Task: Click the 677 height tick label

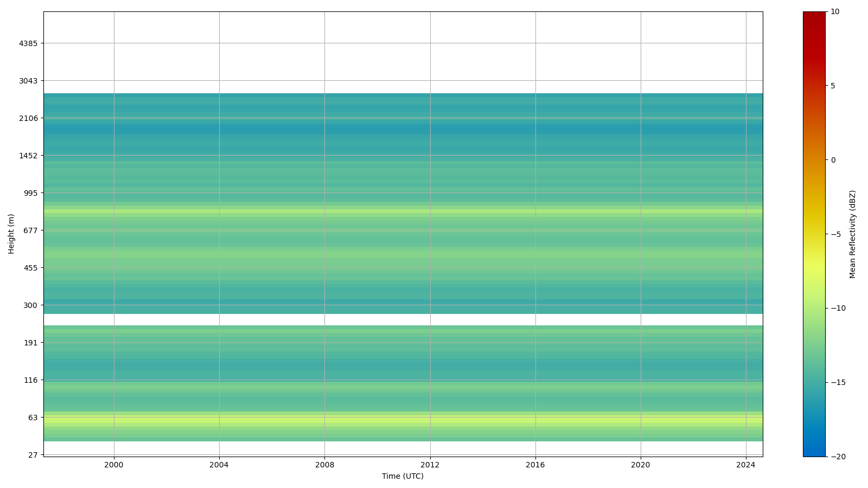Action: pos(30,230)
